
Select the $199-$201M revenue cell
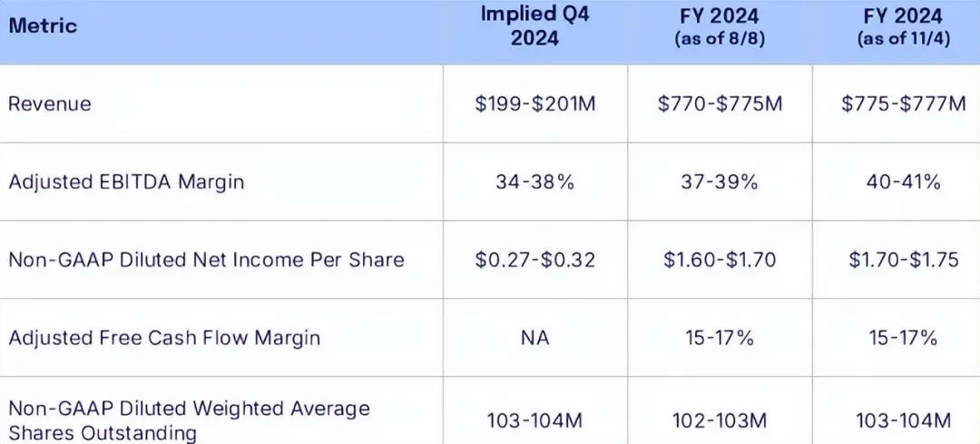[x=535, y=104]
